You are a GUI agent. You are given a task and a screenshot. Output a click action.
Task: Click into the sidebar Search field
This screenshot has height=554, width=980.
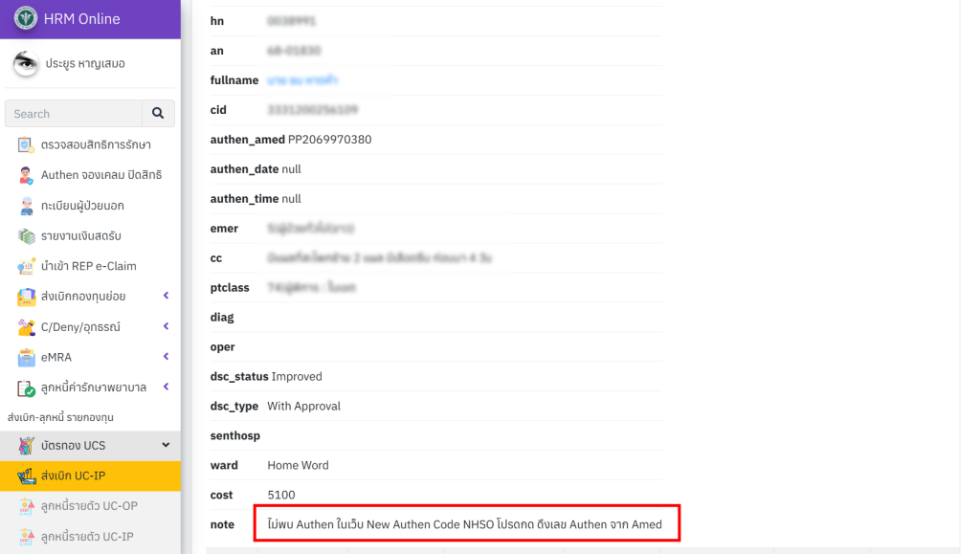74,114
